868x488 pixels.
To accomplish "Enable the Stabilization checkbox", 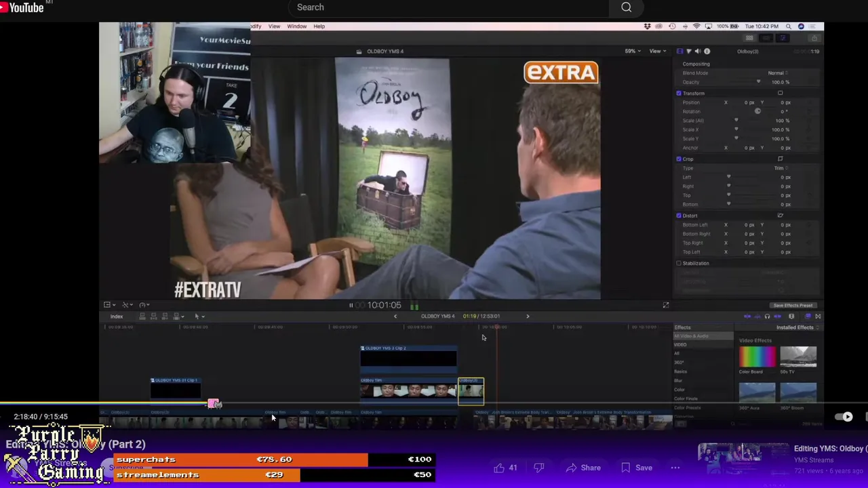I will 679,264.
